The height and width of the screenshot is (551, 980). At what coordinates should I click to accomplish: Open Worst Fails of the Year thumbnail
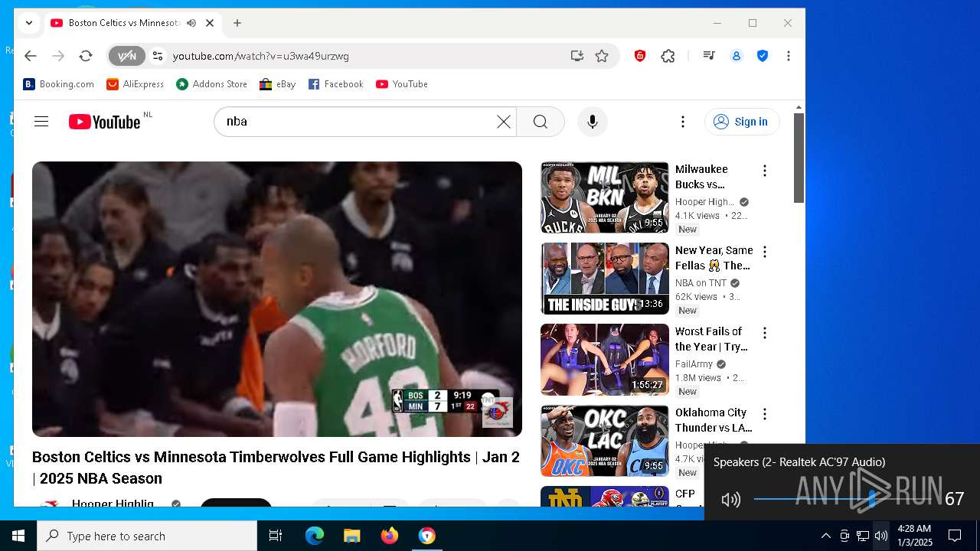[605, 360]
